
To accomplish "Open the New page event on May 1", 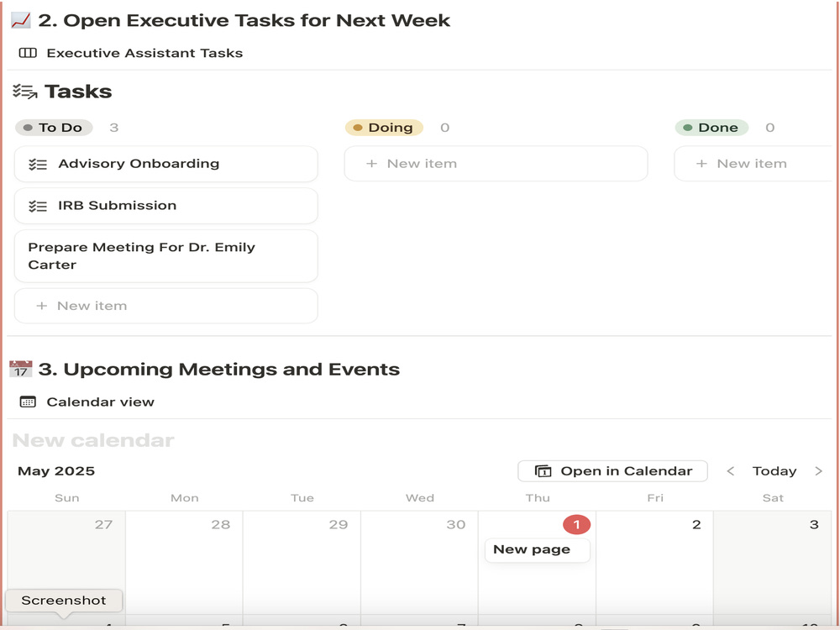I will [537, 549].
